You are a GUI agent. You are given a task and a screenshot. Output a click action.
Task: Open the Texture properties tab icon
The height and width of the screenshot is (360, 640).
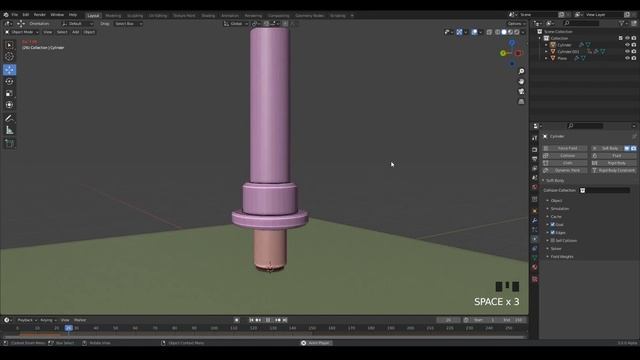[x=535, y=279]
